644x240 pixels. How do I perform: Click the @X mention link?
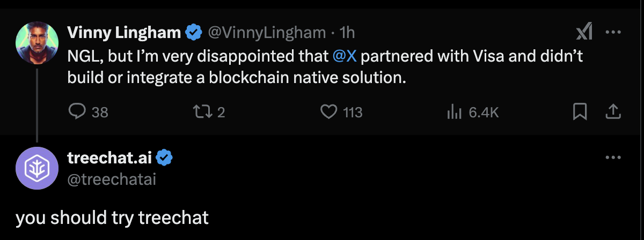[345, 56]
